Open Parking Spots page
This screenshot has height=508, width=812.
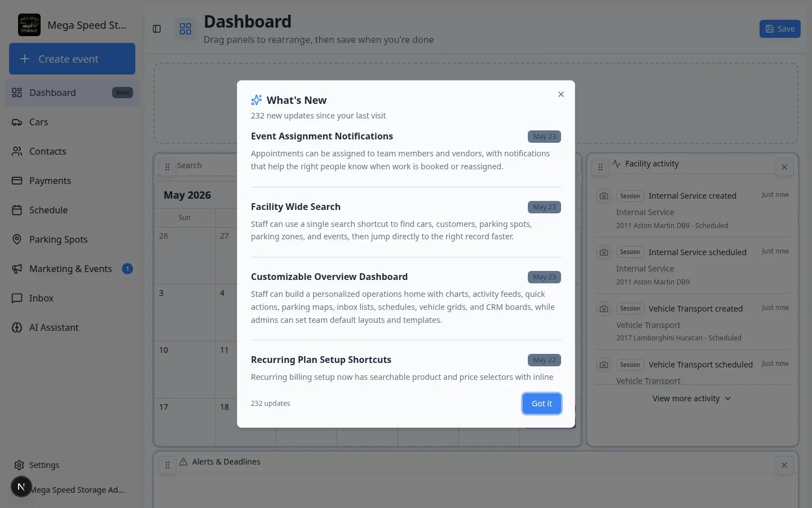pyautogui.click(x=72, y=239)
